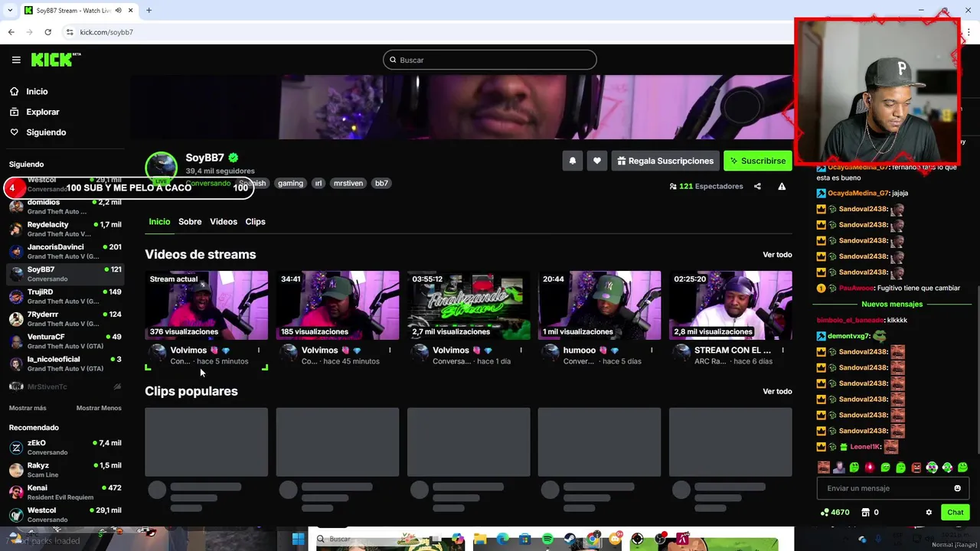
Task: Open the hamburger sidebar menu
Action: click(16, 60)
